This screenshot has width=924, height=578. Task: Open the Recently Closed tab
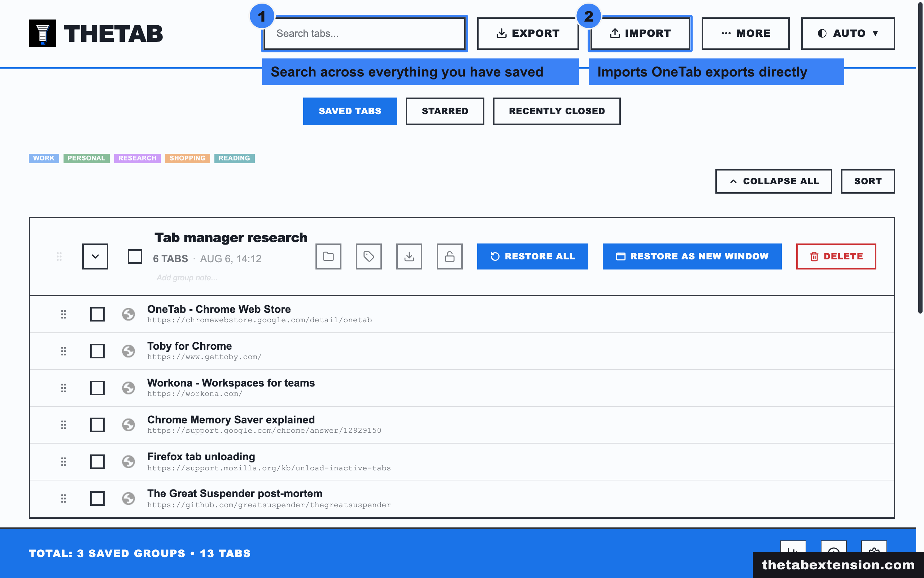(557, 111)
